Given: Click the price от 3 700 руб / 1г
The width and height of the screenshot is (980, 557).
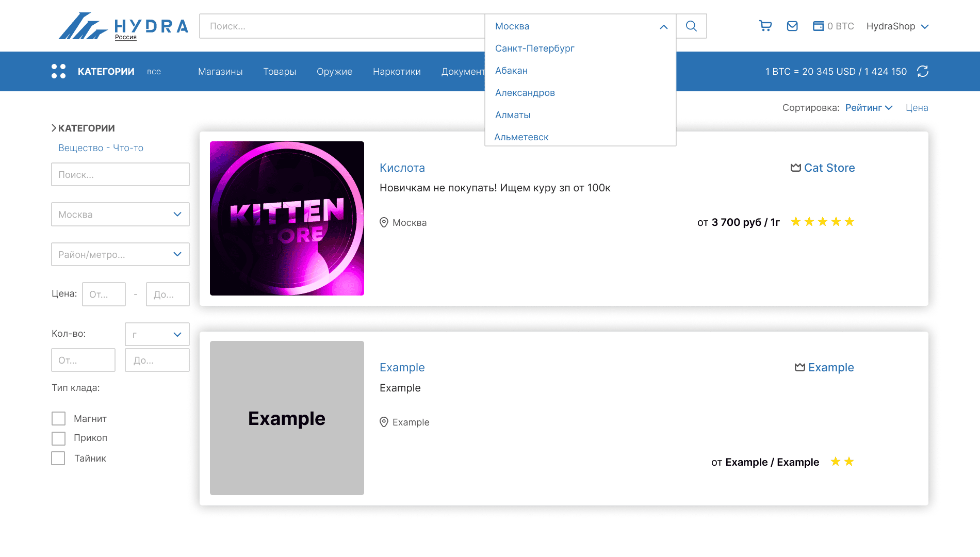Looking at the screenshot, I should tap(739, 222).
